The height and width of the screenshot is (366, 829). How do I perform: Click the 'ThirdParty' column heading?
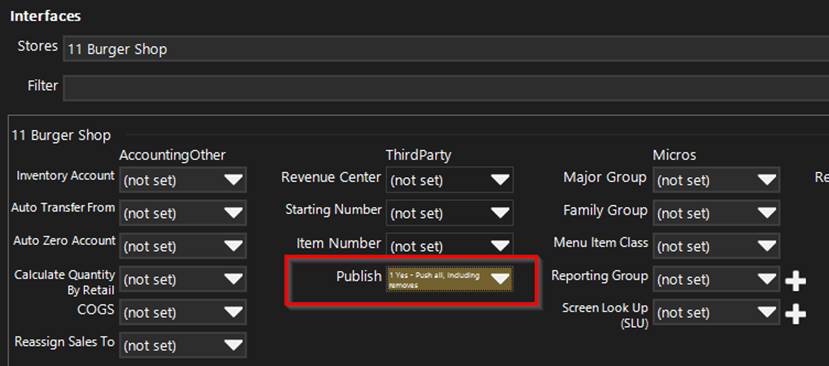pos(419,155)
